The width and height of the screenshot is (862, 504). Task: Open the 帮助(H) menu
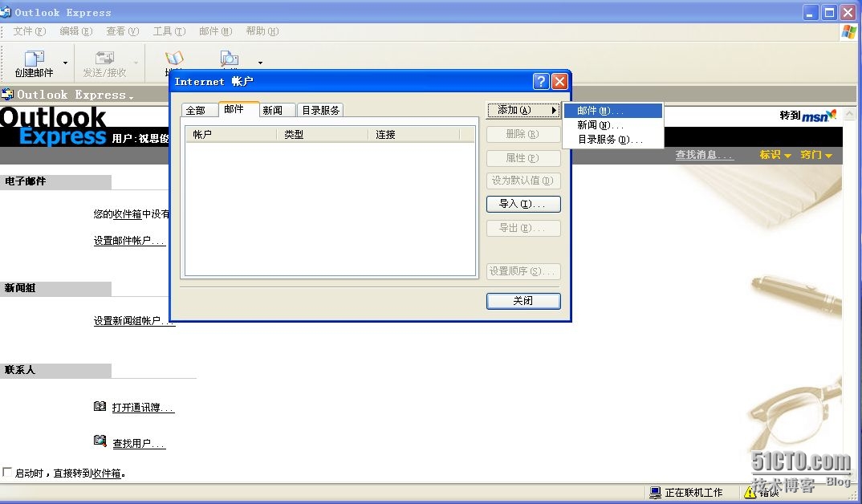coord(262,31)
